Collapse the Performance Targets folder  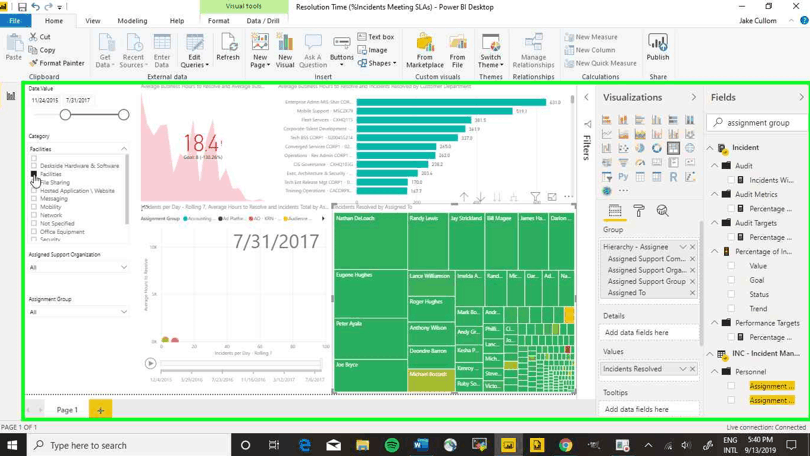pyautogui.click(x=714, y=323)
